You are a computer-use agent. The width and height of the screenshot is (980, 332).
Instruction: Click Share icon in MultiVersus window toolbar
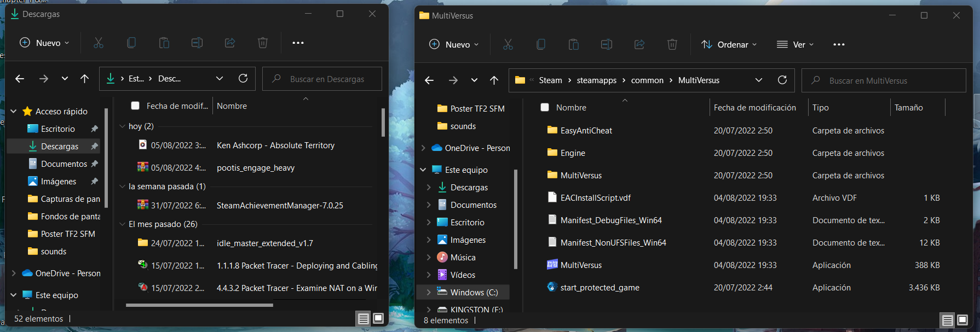(x=639, y=44)
